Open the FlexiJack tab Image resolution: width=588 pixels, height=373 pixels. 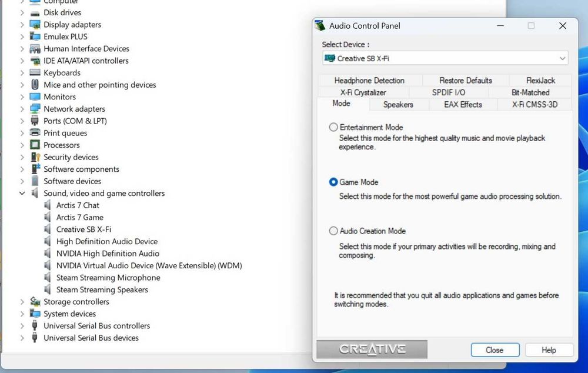pyautogui.click(x=540, y=80)
